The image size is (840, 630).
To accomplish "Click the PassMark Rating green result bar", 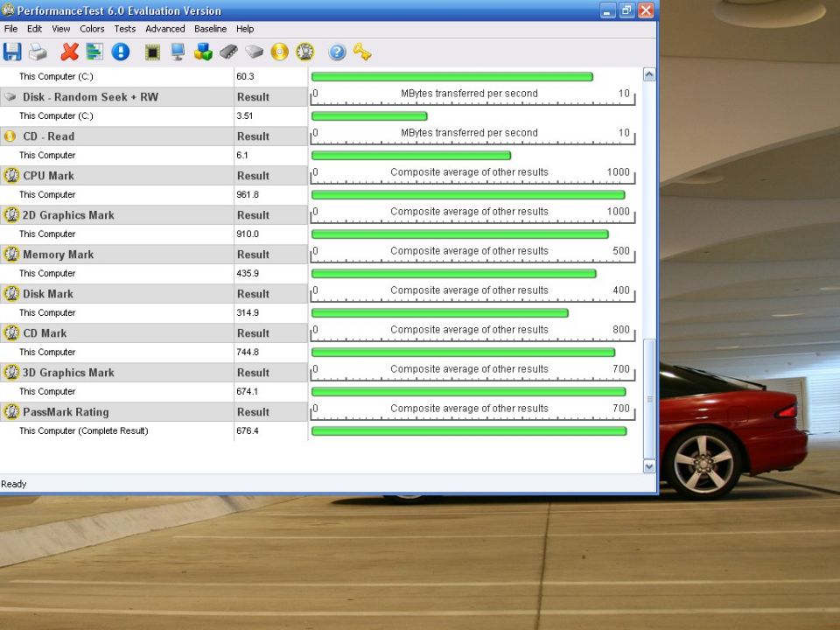I will pyautogui.click(x=469, y=430).
